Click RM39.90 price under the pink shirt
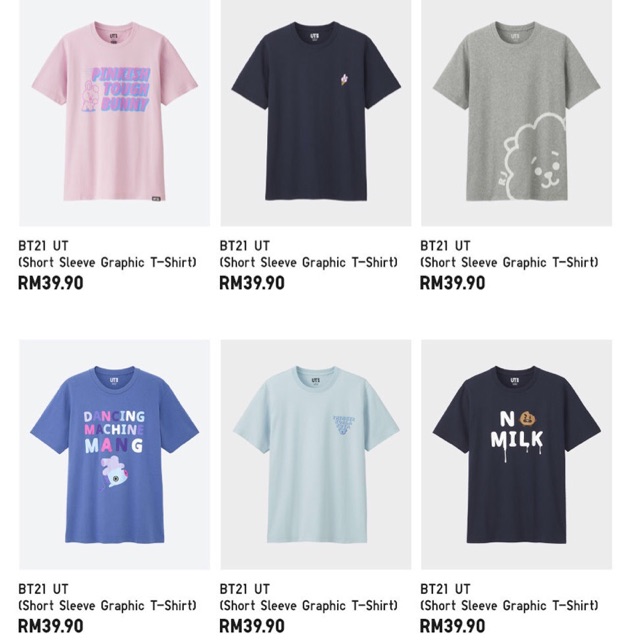The width and height of the screenshot is (632, 640). [51, 283]
